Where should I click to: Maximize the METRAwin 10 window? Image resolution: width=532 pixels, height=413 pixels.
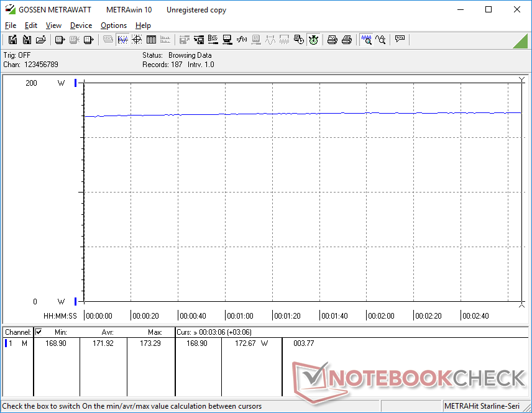488,9
